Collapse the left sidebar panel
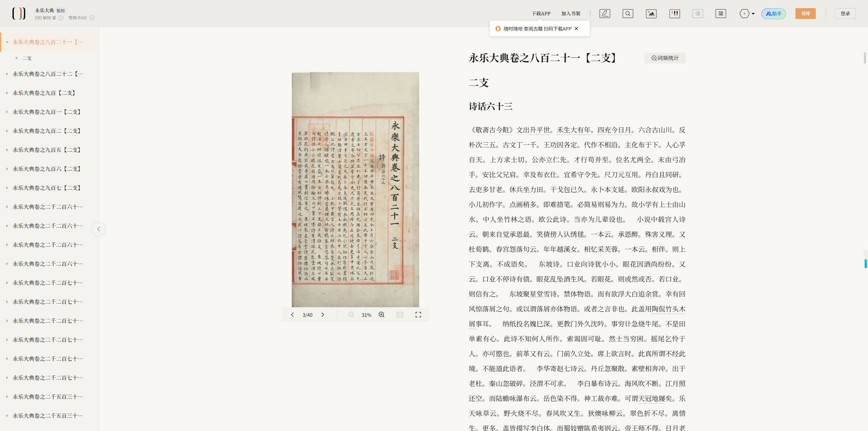 pos(99,229)
